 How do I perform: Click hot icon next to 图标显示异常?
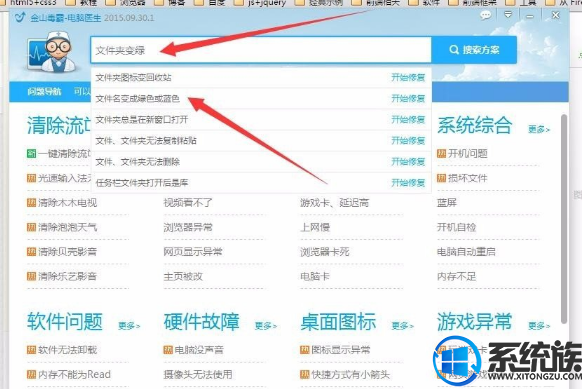tap(305, 350)
